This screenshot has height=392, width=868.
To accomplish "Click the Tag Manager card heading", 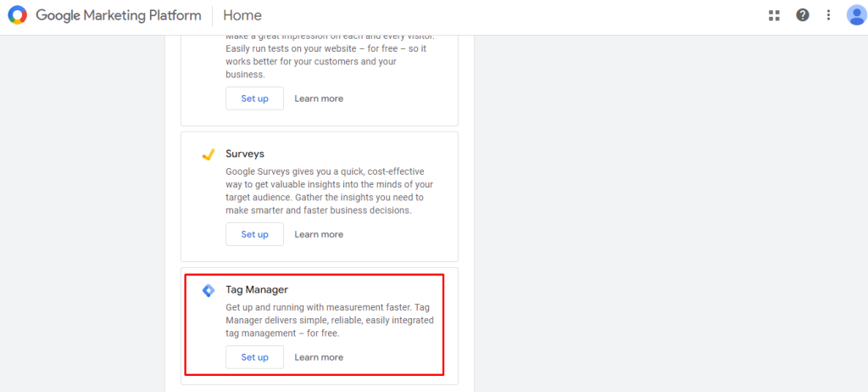I will [x=257, y=289].
